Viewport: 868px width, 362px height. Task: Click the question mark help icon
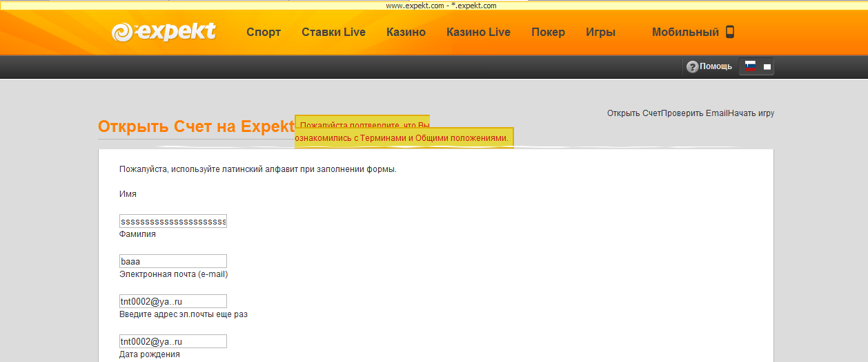coord(692,66)
